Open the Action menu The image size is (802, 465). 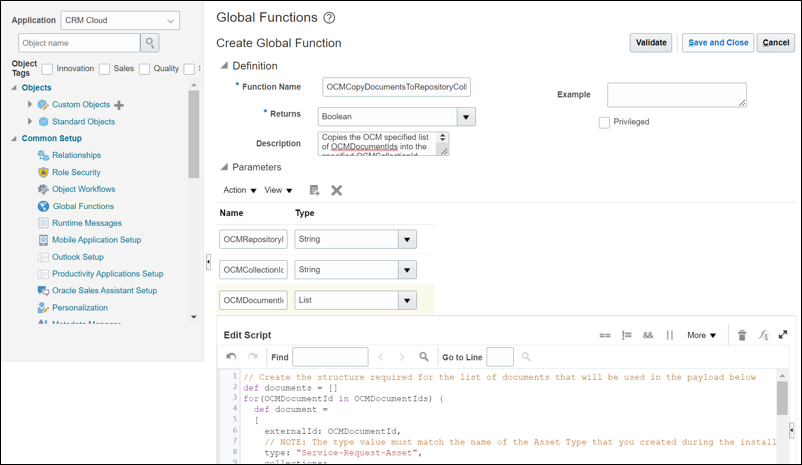239,190
